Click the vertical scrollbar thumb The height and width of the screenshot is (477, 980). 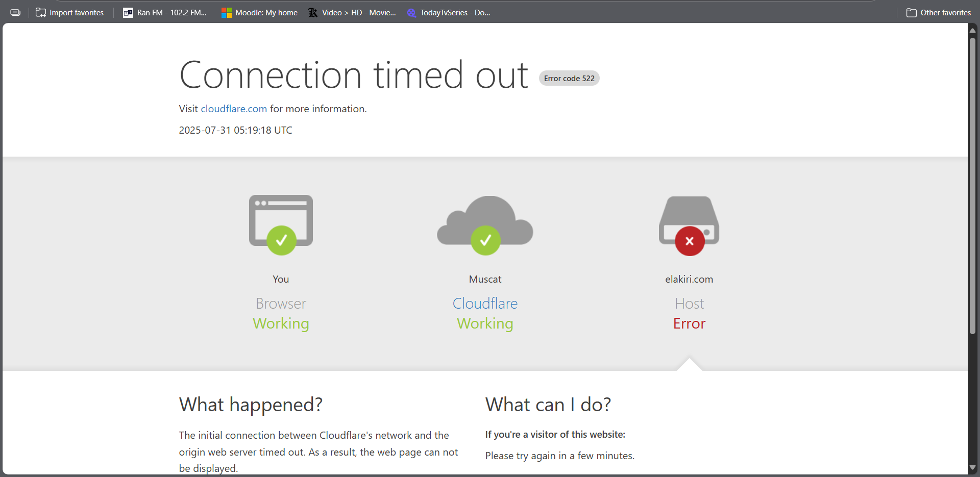pyautogui.click(x=973, y=186)
